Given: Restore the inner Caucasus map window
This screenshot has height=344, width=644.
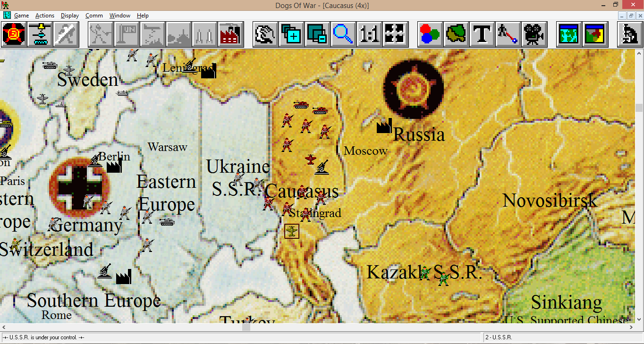Looking at the screenshot, I should (631, 16).
